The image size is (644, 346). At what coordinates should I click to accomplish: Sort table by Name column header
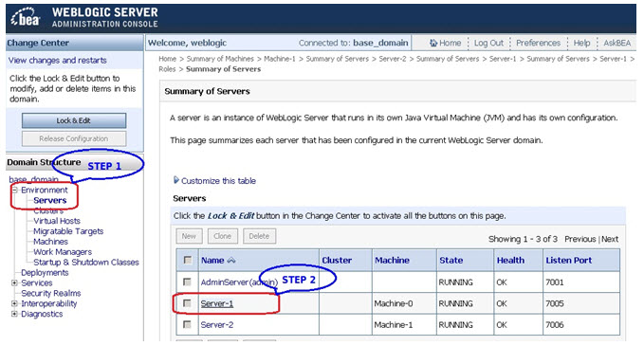[x=212, y=261]
